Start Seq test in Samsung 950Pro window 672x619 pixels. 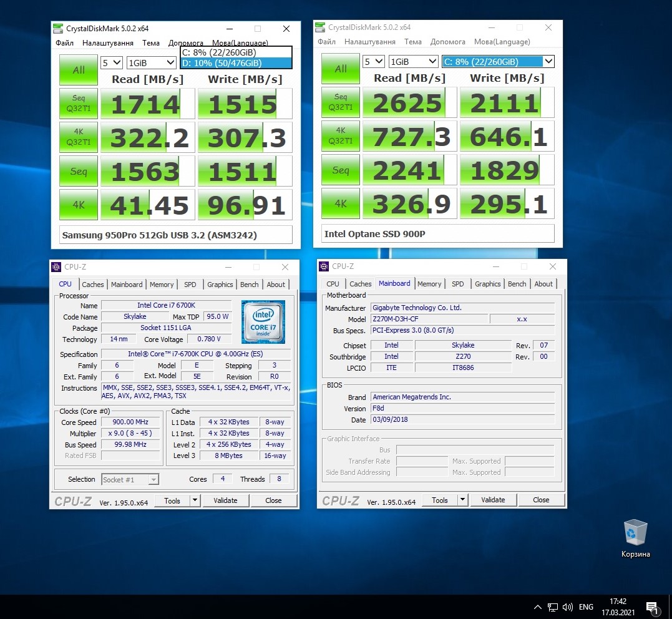click(79, 171)
